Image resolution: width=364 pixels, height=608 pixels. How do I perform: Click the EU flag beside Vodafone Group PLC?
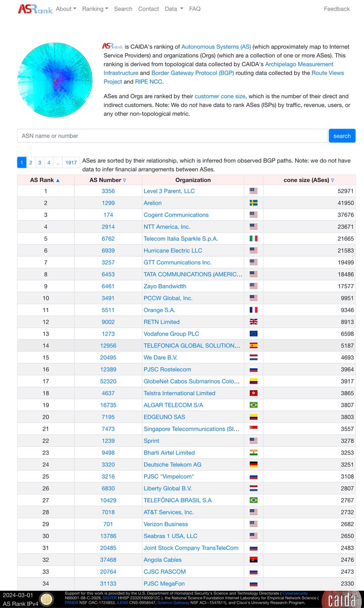click(254, 334)
